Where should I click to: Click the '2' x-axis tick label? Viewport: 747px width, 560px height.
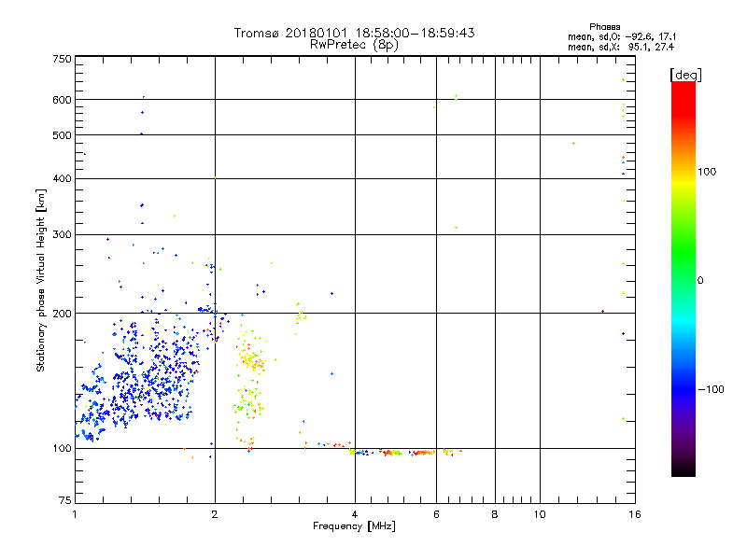tap(215, 514)
